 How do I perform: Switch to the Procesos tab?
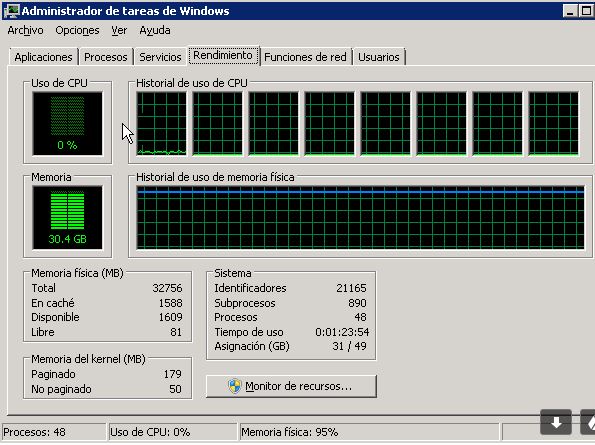[x=105, y=57]
